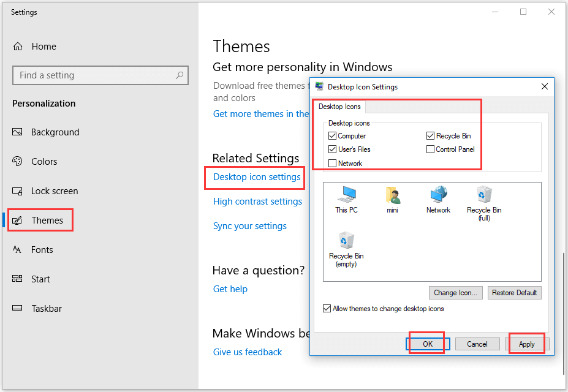Enable the Control Panel checkbox
Viewport: 568px width, 392px height.
(x=430, y=149)
